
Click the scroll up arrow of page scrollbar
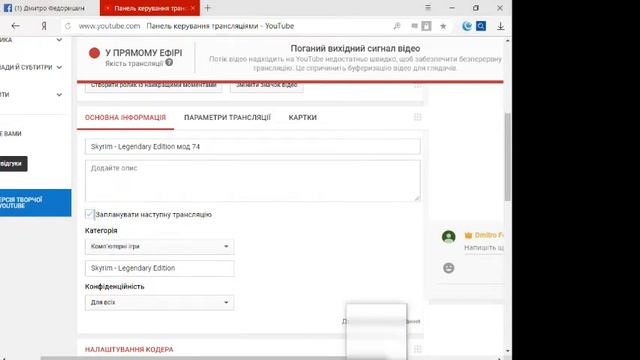point(508,41)
